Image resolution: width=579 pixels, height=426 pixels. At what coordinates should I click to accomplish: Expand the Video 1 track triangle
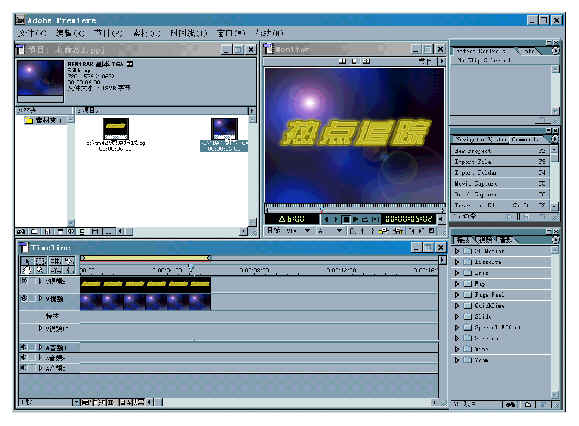[40, 298]
